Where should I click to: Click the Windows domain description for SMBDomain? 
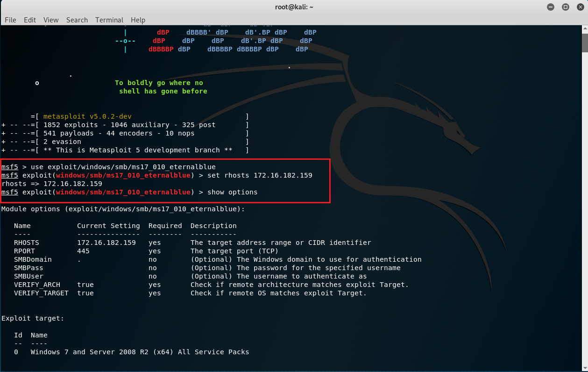306,259
